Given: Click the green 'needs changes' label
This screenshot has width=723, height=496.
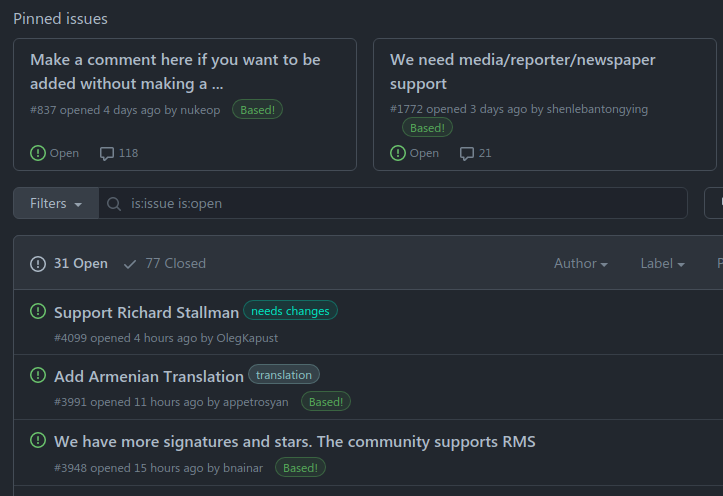Looking at the screenshot, I should [x=290, y=311].
